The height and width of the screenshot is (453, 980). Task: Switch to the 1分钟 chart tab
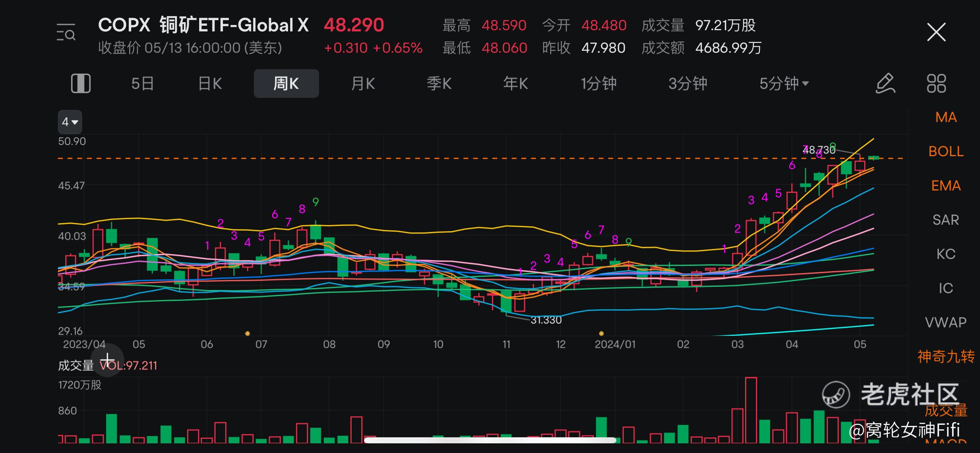[x=598, y=84]
